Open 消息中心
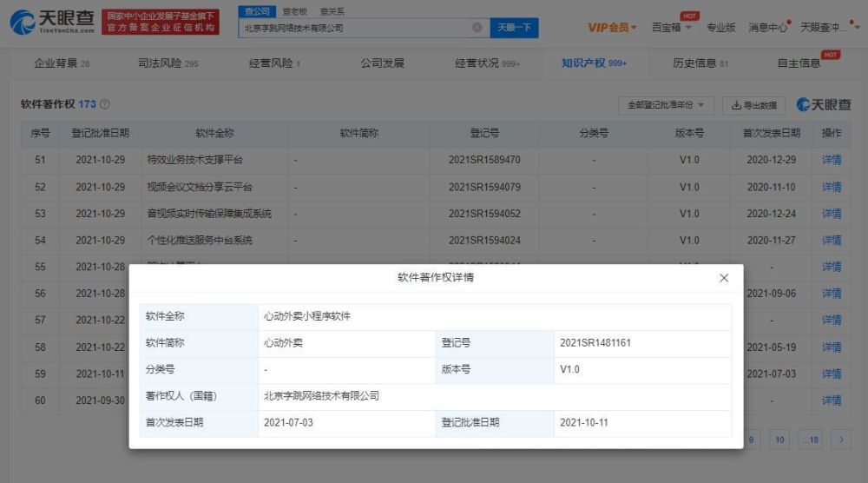Screen dimensions: 868x483 (768, 27)
